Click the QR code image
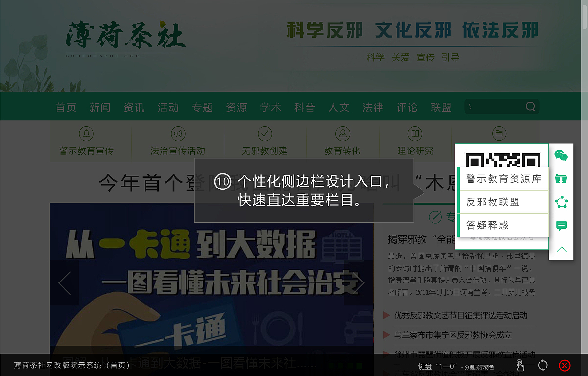The width and height of the screenshot is (588, 376). pyautogui.click(x=502, y=160)
